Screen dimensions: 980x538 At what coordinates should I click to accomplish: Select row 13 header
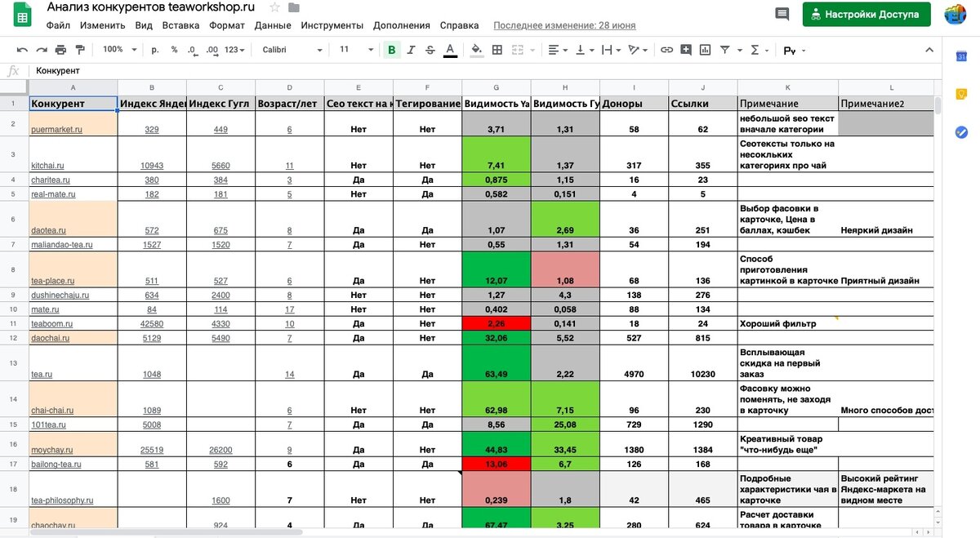tap(14, 362)
